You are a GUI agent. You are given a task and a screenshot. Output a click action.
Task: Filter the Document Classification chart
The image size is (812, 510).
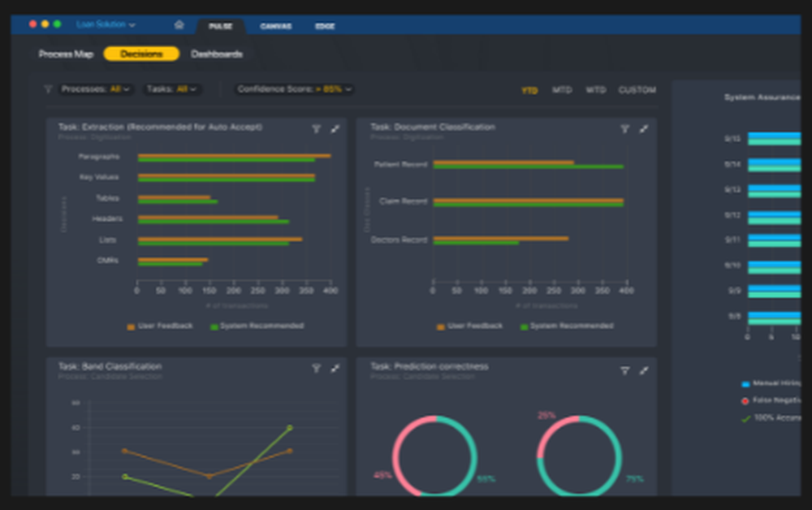click(625, 129)
